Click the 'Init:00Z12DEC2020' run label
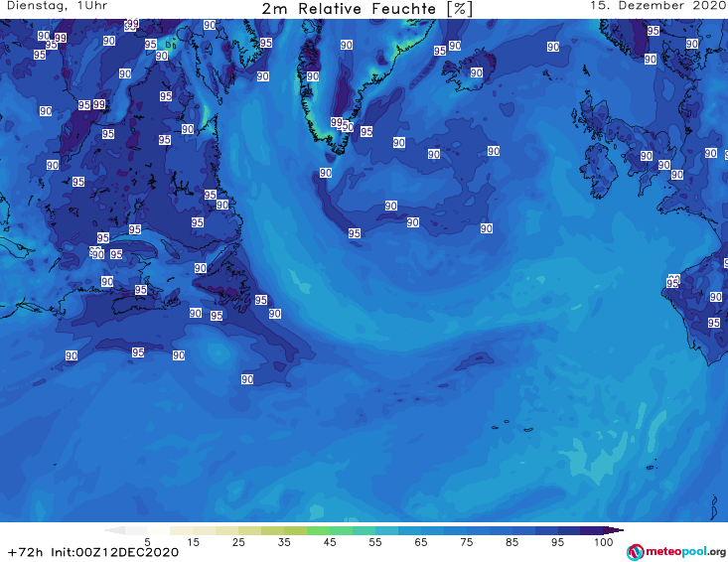Viewport: 728px width, 562px height. click(114, 552)
